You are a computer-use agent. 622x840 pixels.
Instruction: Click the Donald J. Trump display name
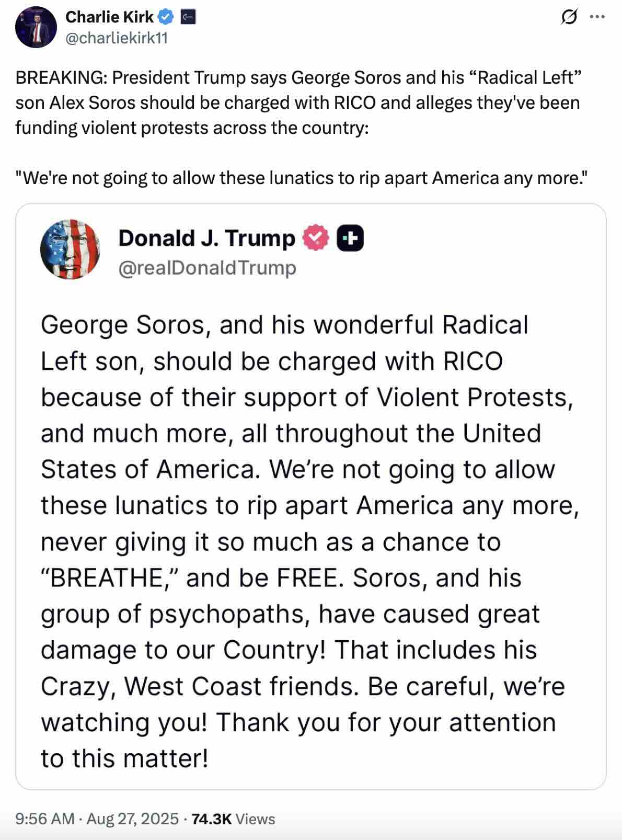206,239
